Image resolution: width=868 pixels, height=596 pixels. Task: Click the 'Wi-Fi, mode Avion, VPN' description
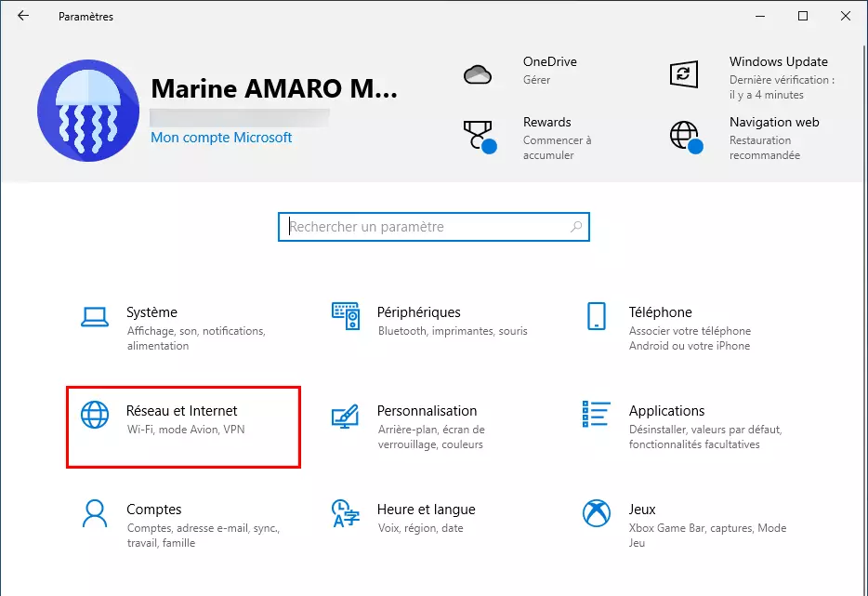coord(186,430)
